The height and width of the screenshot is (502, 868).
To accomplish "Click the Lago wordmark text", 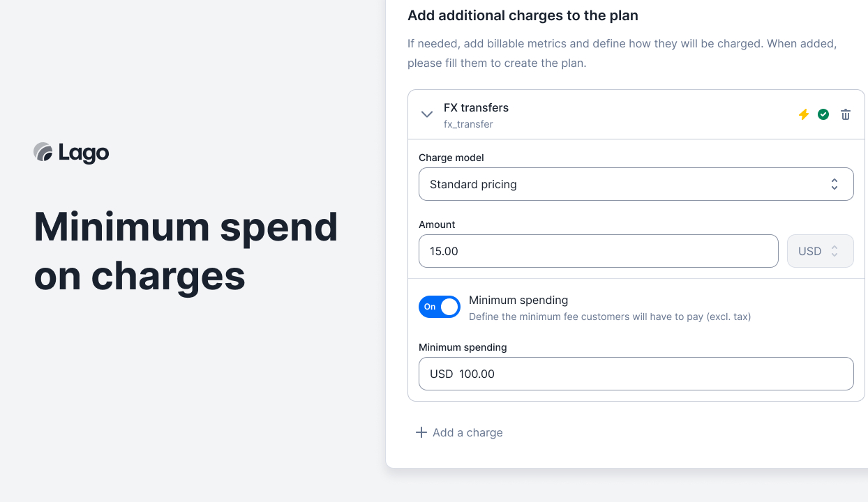I will point(84,153).
